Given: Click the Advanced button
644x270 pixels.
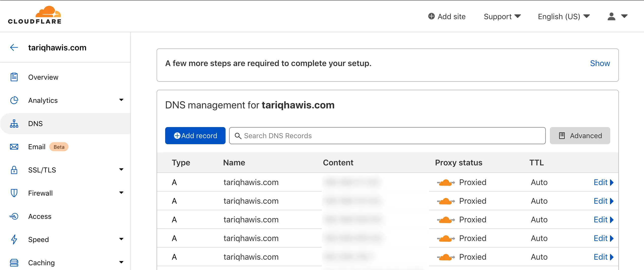Looking at the screenshot, I should [x=580, y=136].
